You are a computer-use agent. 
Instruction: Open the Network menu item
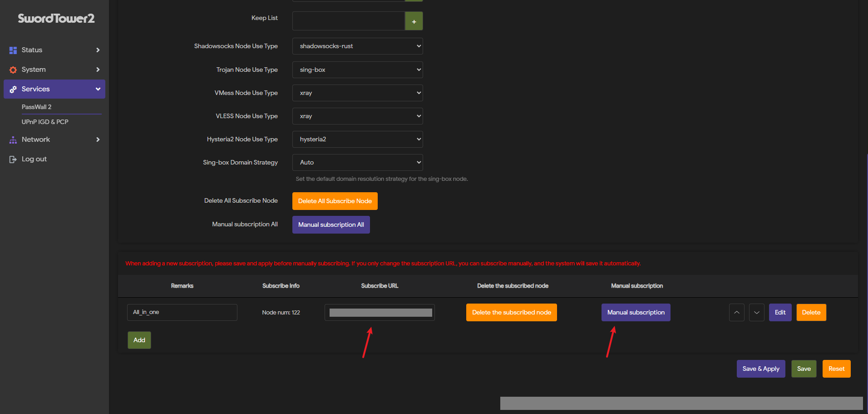pyautogui.click(x=54, y=140)
